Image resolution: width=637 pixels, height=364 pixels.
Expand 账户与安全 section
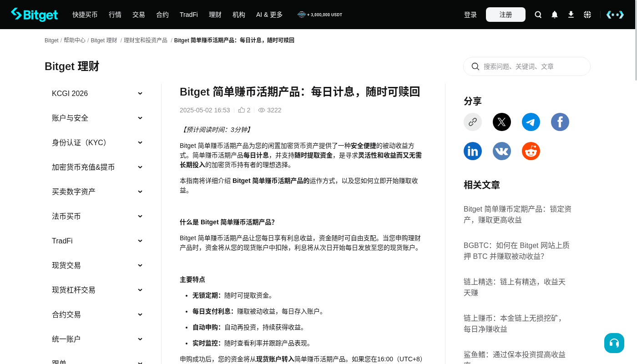(97, 118)
